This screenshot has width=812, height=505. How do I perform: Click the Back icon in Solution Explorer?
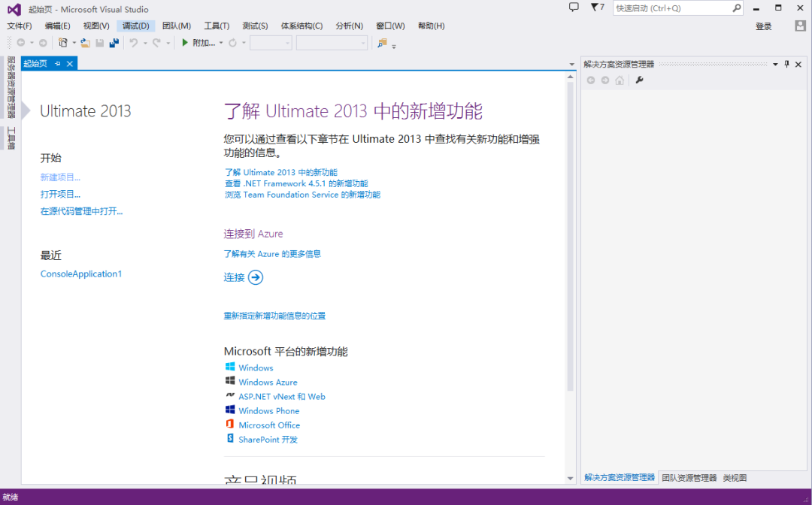pos(590,80)
